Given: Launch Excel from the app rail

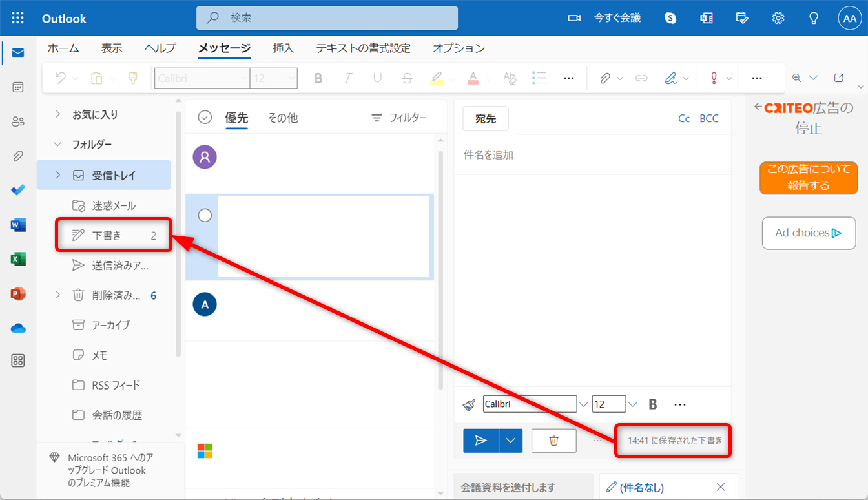Looking at the screenshot, I should (18, 260).
